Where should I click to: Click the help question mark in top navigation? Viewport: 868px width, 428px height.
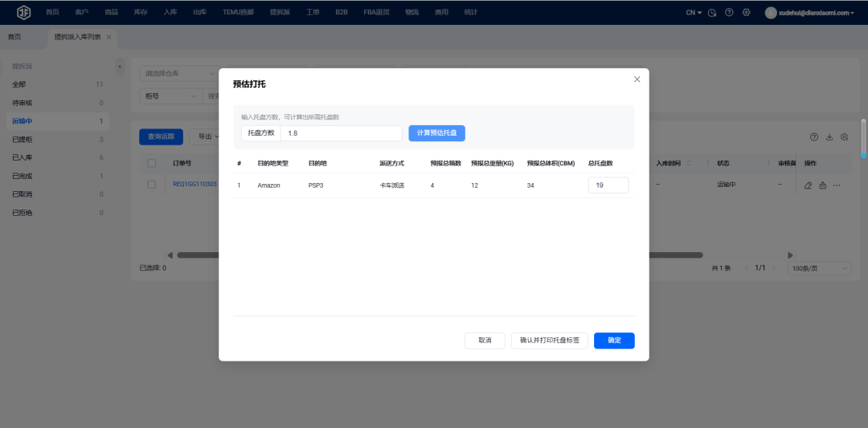[729, 13]
